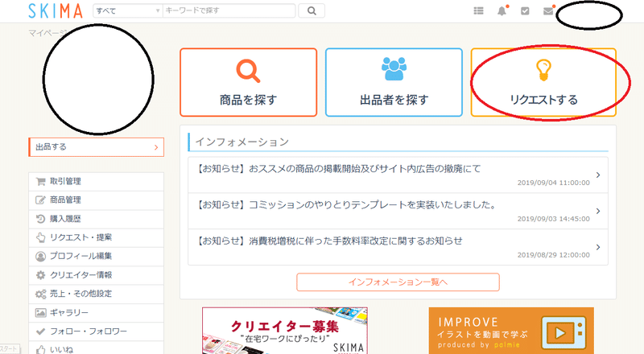The width and height of the screenshot is (644, 354).
Task: Click the 出品者を探す card
Action: [x=394, y=83]
